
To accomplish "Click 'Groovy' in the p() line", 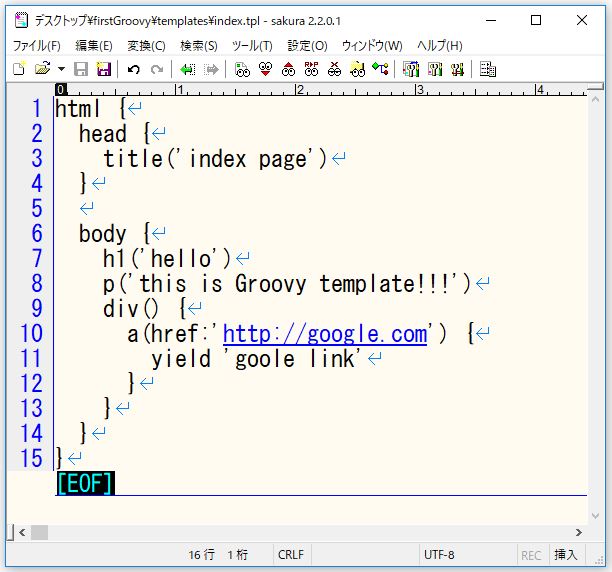I will [270, 284].
